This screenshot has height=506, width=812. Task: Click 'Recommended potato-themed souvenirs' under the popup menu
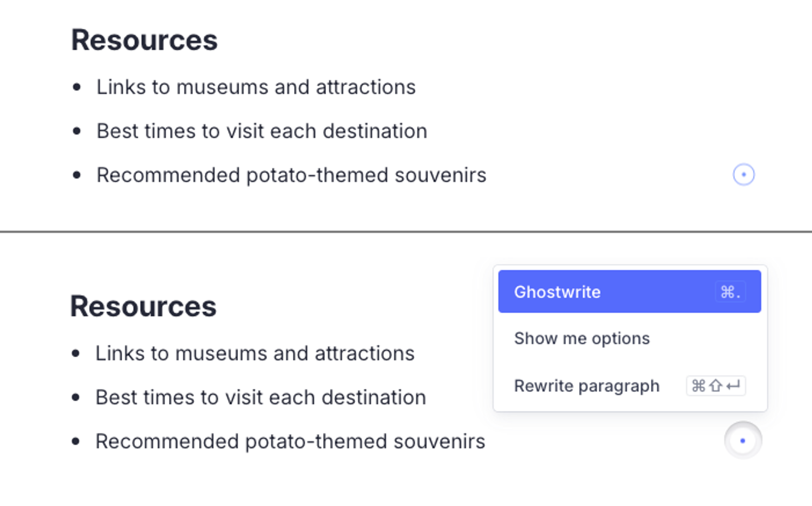tap(290, 441)
